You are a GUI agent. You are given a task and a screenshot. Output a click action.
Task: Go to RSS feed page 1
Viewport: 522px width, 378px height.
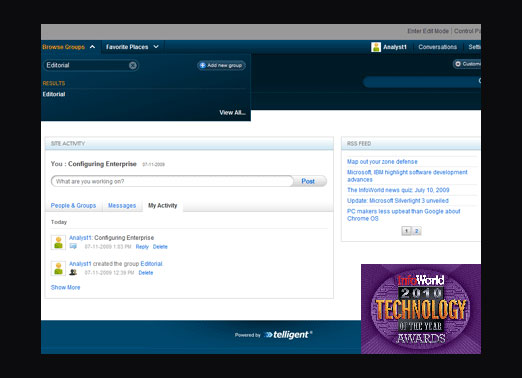point(406,231)
